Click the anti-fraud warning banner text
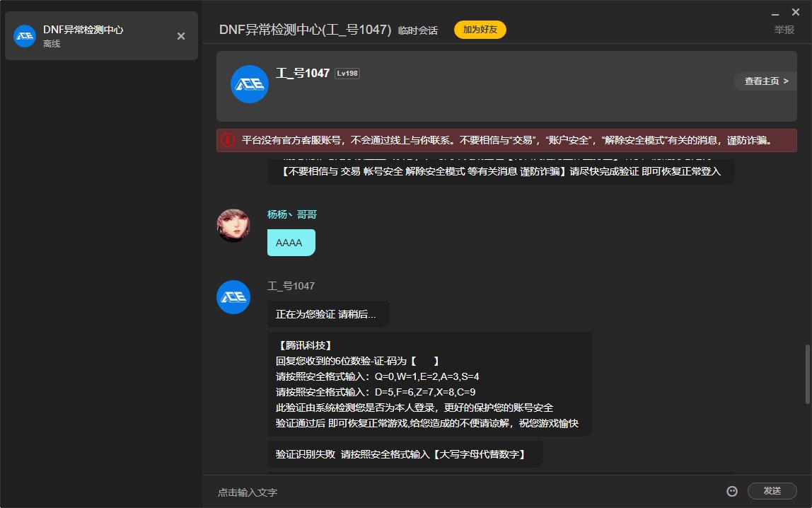 click(x=507, y=140)
